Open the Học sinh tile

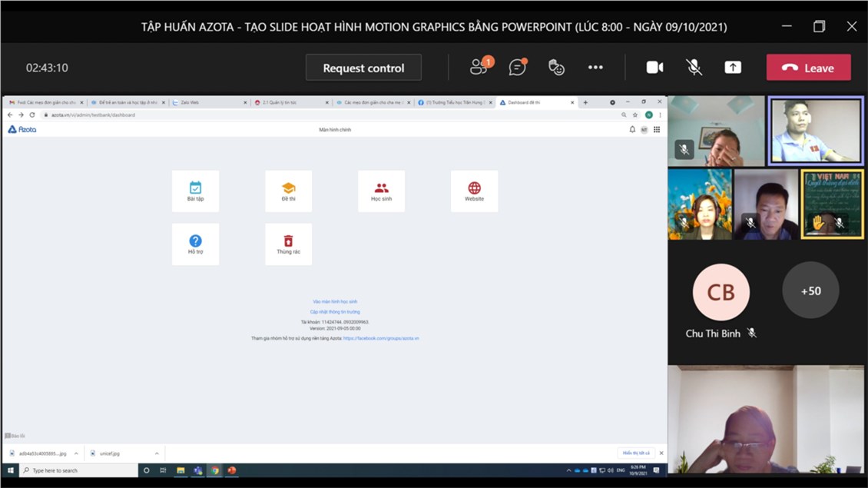point(381,191)
